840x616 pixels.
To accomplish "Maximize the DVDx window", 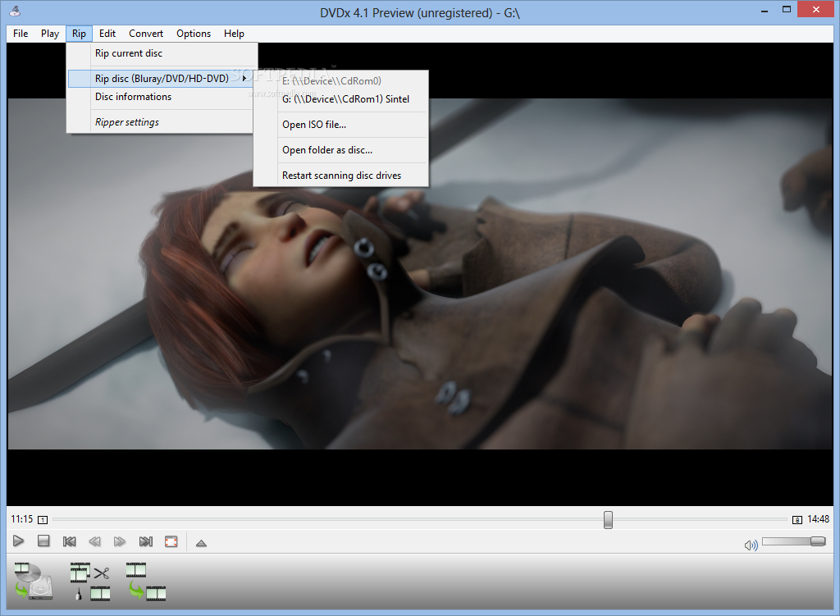I will tap(787, 10).
